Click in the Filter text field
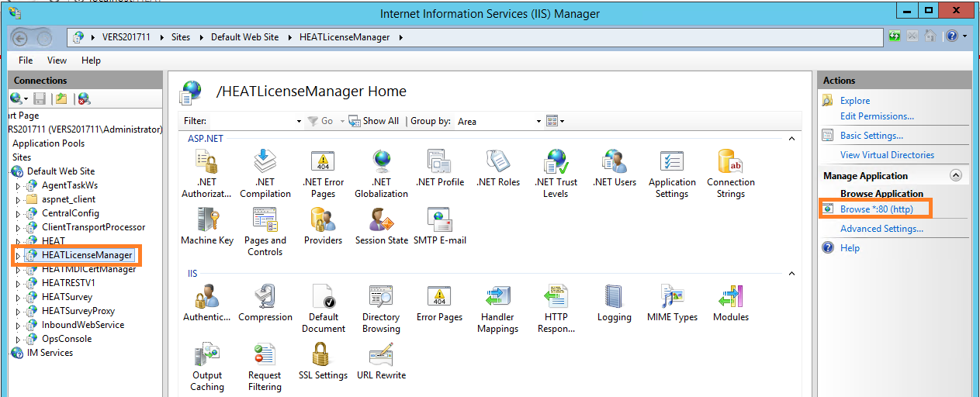The width and height of the screenshot is (980, 397). tap(252, 122)
